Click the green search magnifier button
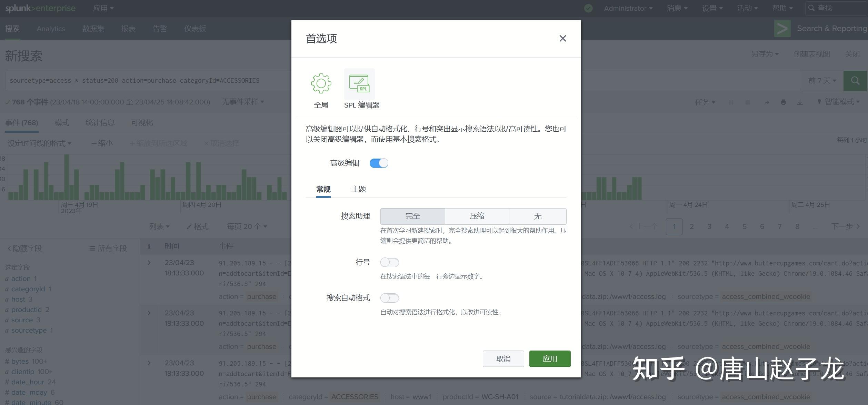Screen dimensions: 868x405 [x=855, y=81]
